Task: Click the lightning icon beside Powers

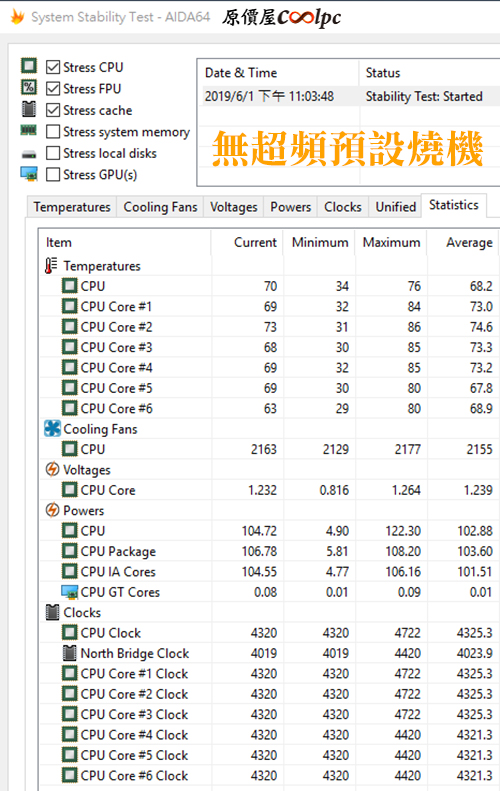Action: click(52, 511)
